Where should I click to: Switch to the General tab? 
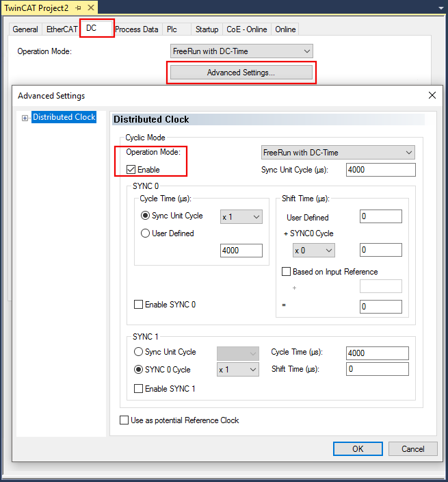click(25, 29)
